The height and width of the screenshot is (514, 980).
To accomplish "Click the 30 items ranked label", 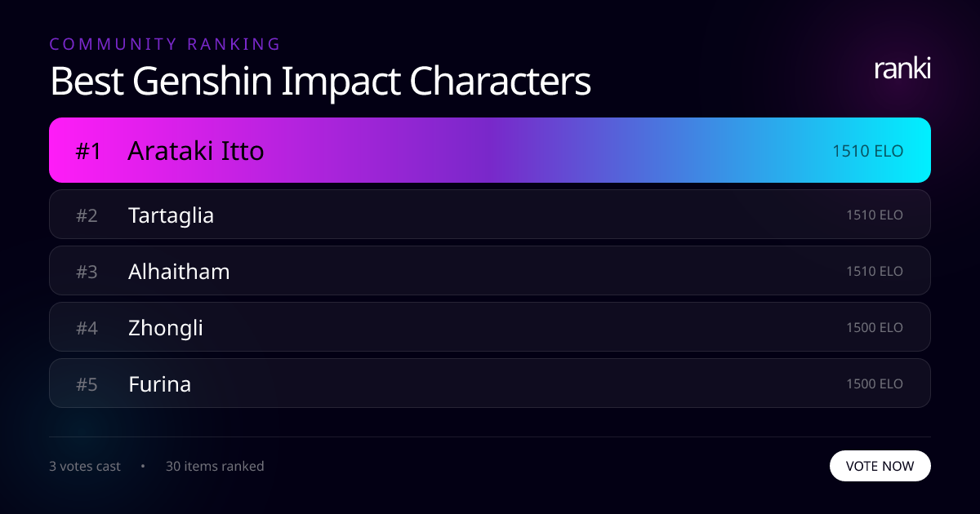I will point(215,466).
